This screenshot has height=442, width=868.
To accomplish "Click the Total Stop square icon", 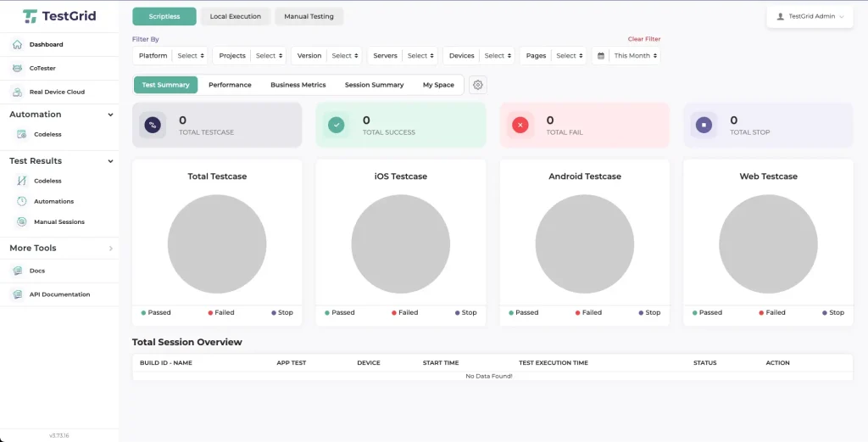I will click(704, 126).
